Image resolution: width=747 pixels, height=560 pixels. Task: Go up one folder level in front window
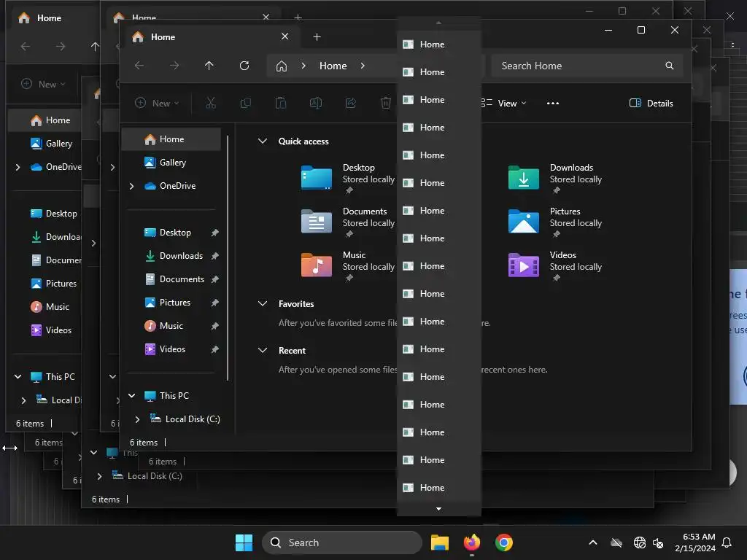point(209,65)
